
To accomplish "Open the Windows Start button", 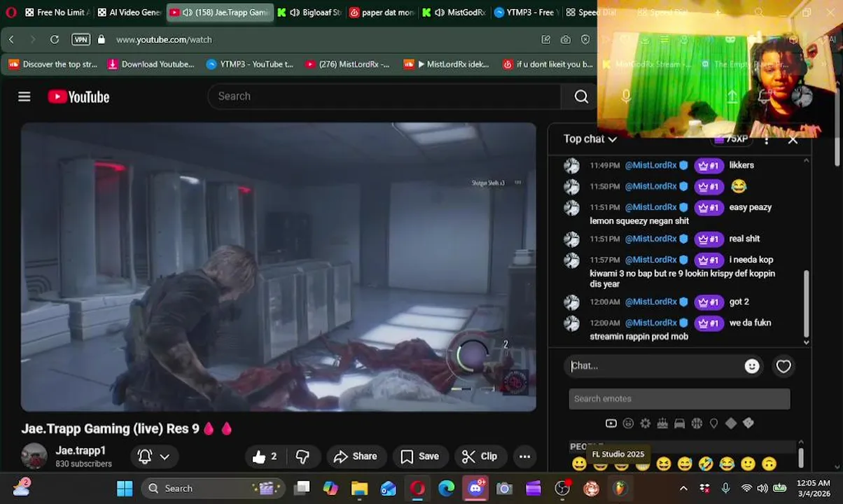I will tap(125, 488).
